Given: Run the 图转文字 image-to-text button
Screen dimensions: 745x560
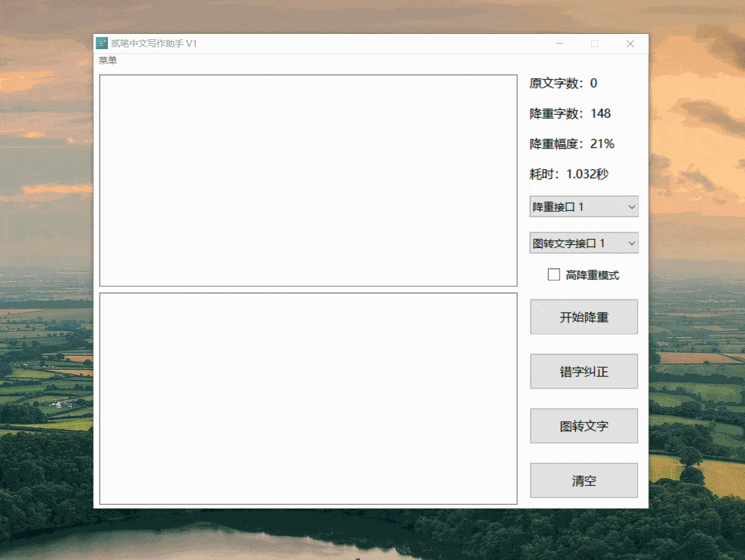Looking at the screenshot, I should [x=584, y=426].
